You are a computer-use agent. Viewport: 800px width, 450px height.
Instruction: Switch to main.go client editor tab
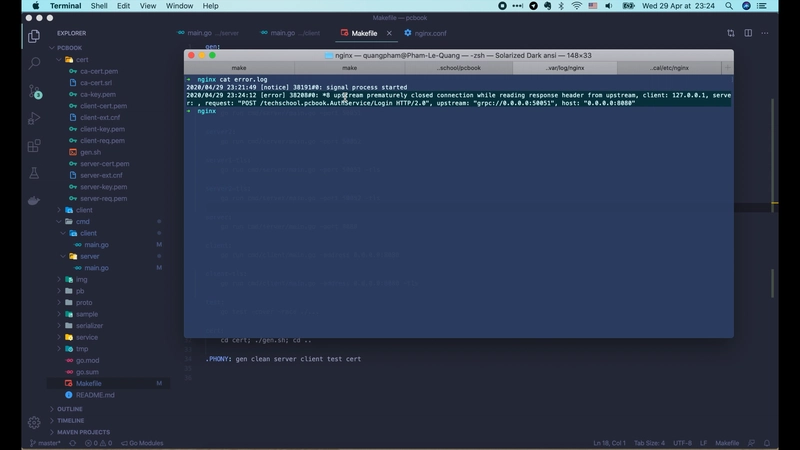pos(290,33)
